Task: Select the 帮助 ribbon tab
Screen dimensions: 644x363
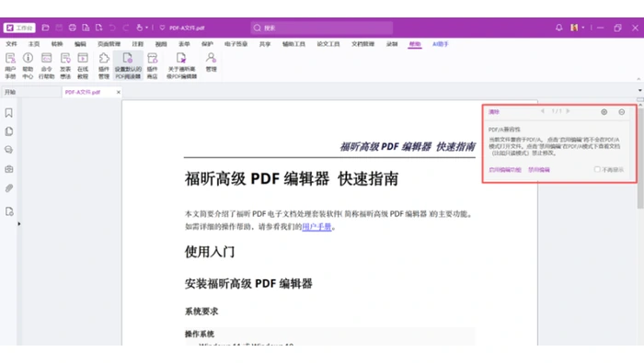Action: tap(415, 44)
